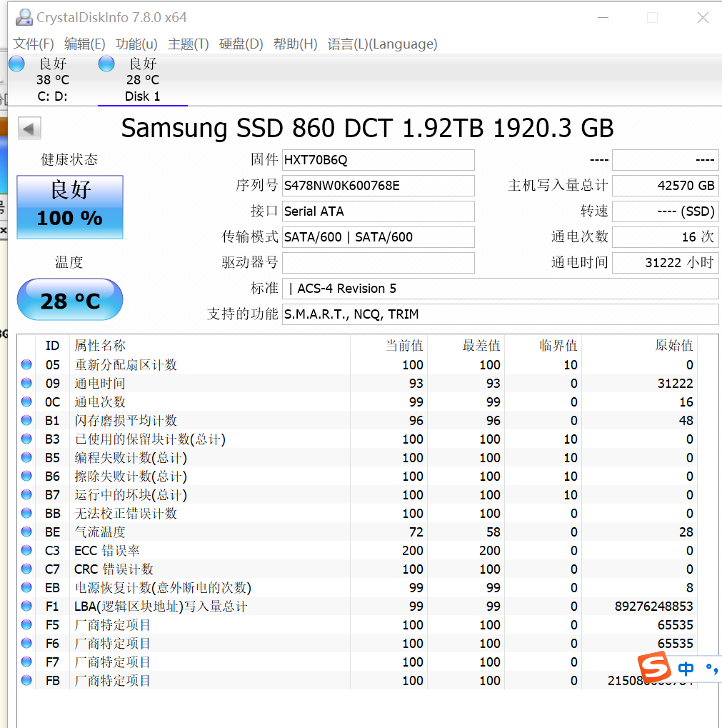
Task: Click the firmware field HXT70B6Q
Action: click(378, 160)
